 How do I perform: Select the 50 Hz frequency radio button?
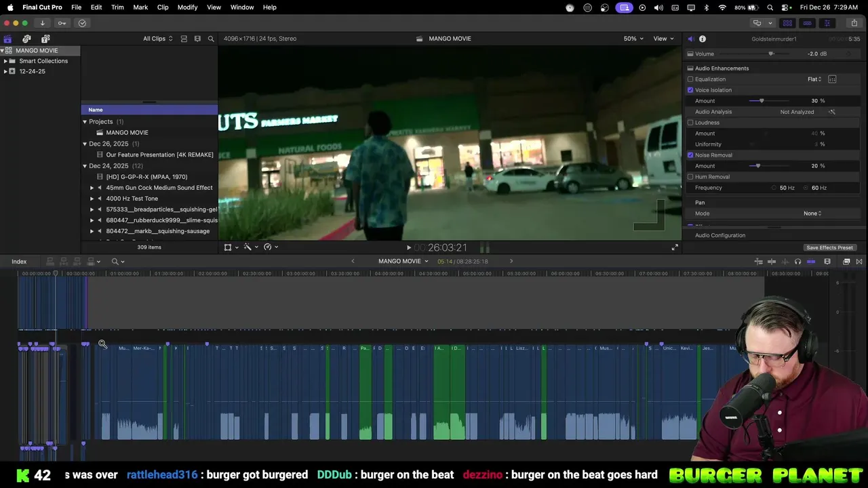click(x=774, y=188)
